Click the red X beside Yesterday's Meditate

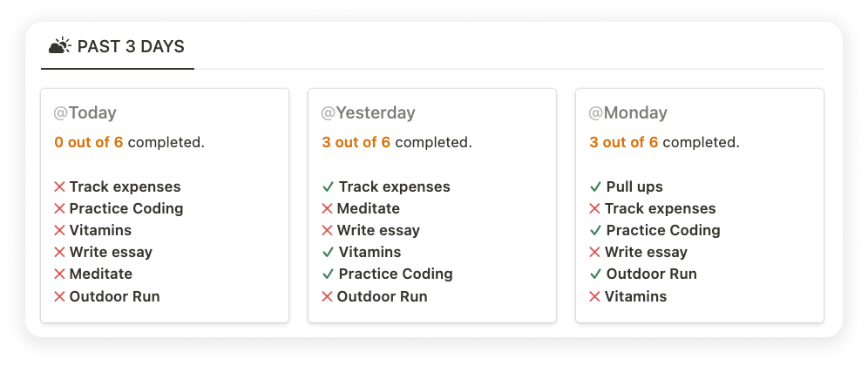point(327,209)
